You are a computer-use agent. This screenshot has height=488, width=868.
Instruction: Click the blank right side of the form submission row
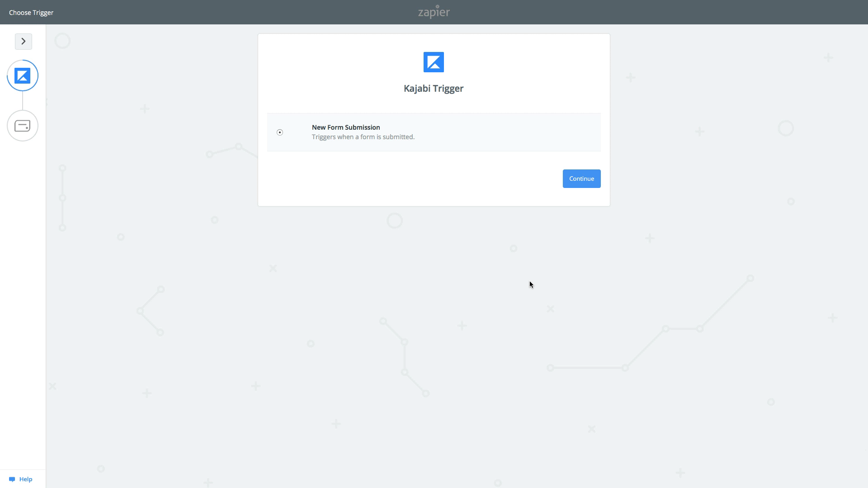coord(520,132)
